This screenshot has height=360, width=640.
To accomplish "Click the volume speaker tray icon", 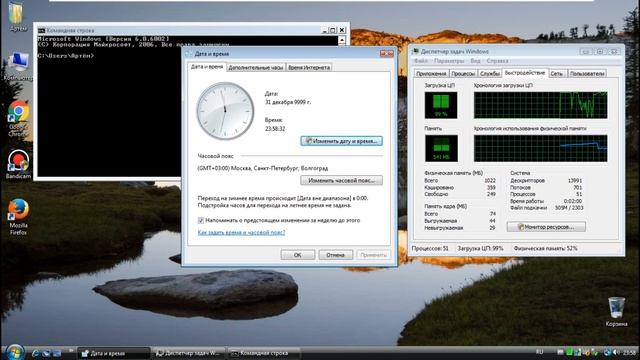I will pyautogui.click(x=616, y=353).
